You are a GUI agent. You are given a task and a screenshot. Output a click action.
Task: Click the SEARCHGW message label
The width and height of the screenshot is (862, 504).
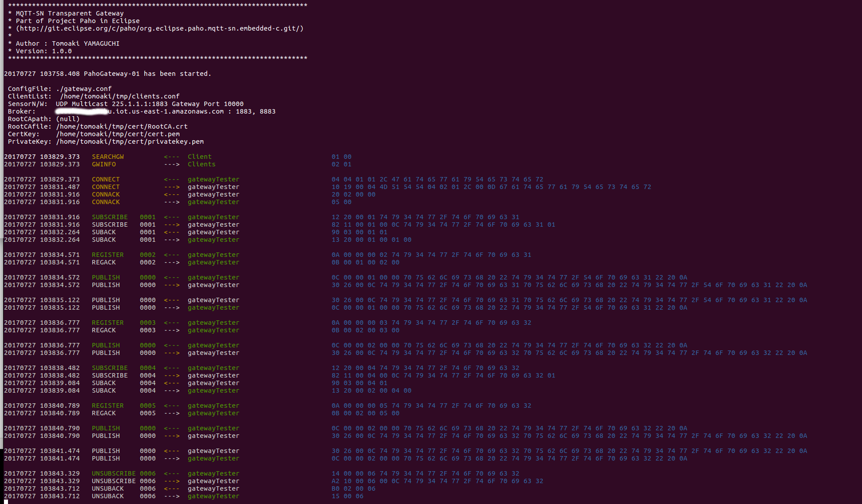[x=108, y=157]
